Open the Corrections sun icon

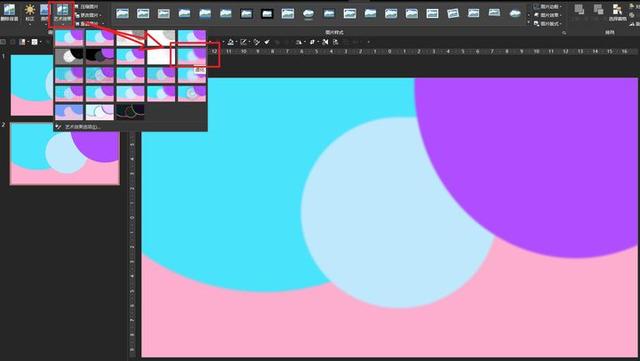point(30,12)
